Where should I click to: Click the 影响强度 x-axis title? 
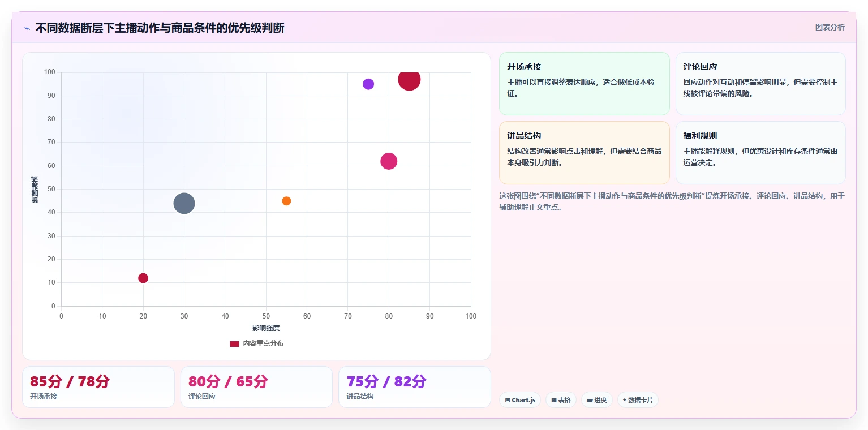tap(266, 328)
